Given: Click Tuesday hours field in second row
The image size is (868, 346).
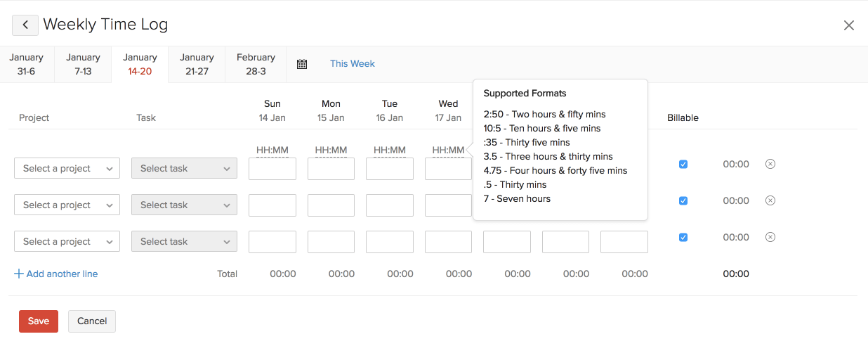Looking at the screenshot, I should (390, 205).
